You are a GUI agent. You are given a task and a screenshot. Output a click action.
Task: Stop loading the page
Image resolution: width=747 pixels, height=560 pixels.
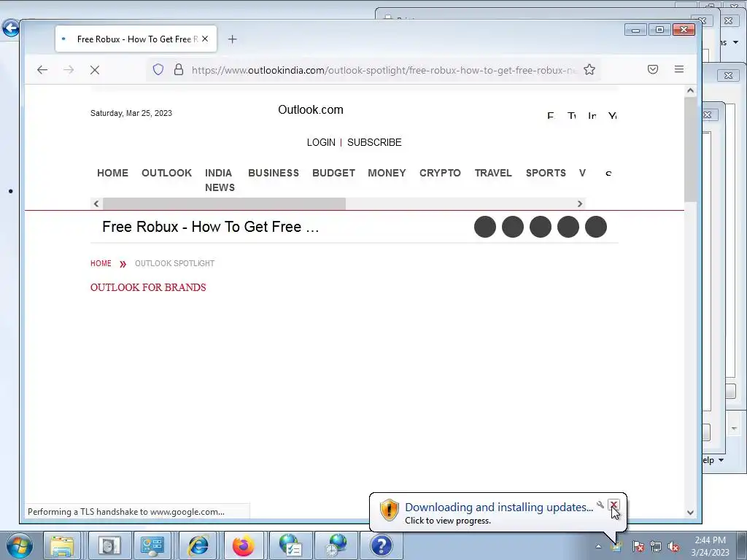pos(95,70)
